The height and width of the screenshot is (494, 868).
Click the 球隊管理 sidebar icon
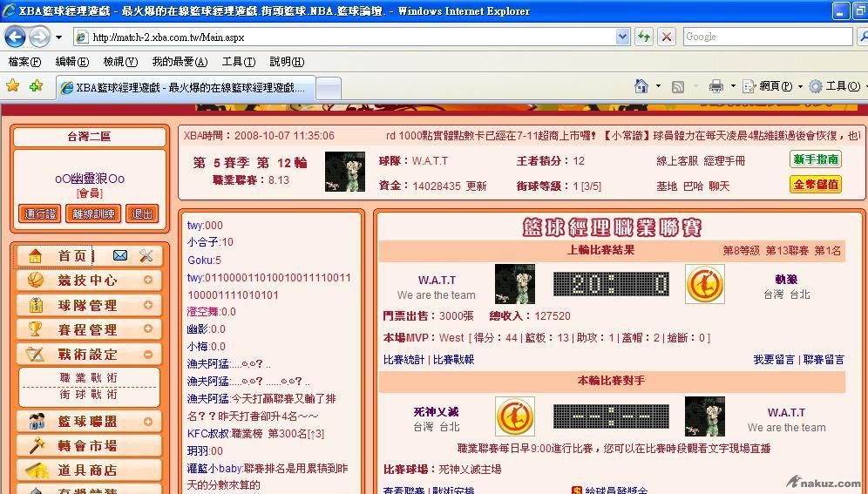point(36,305)
